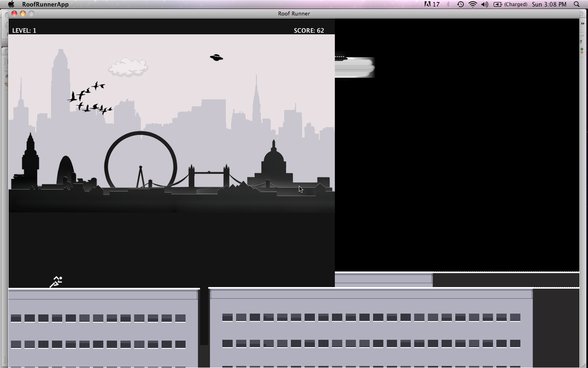Click the UFO silhouette in the sky
The height and width of the screenshot is (368, 588).
point(216,58)
